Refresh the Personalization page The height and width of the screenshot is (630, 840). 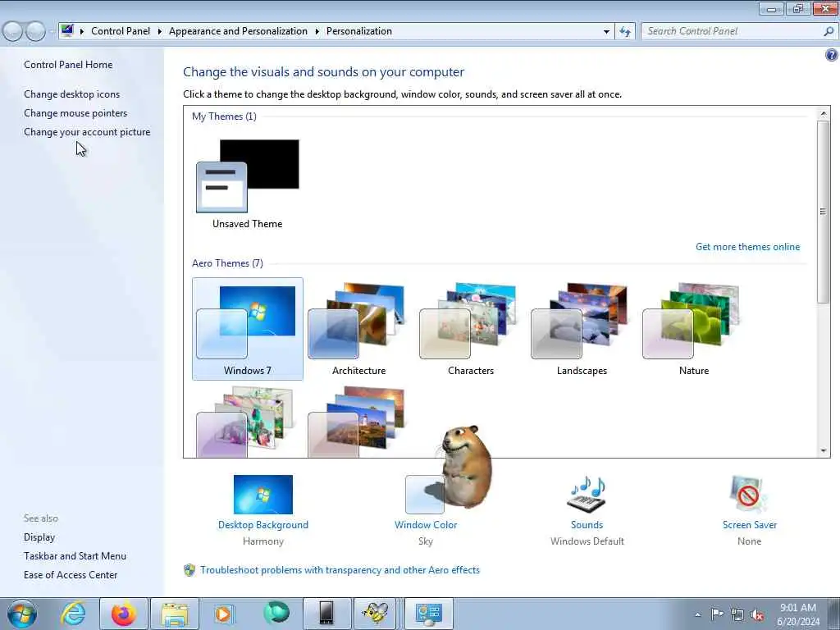(624, 32)
